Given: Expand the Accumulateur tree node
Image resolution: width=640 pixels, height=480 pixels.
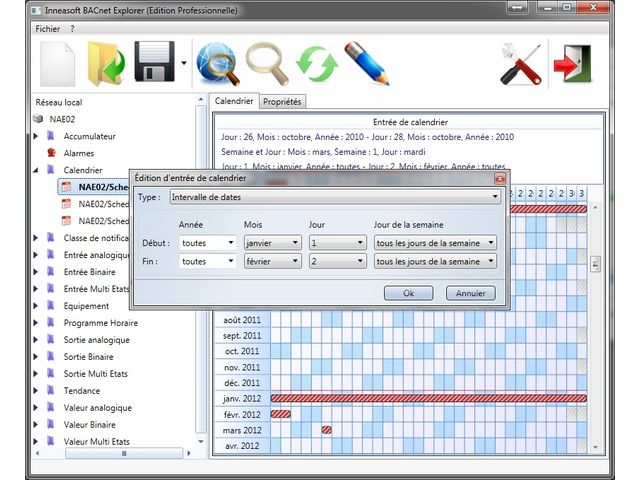Looking at the screenshot, I should 37,136.
